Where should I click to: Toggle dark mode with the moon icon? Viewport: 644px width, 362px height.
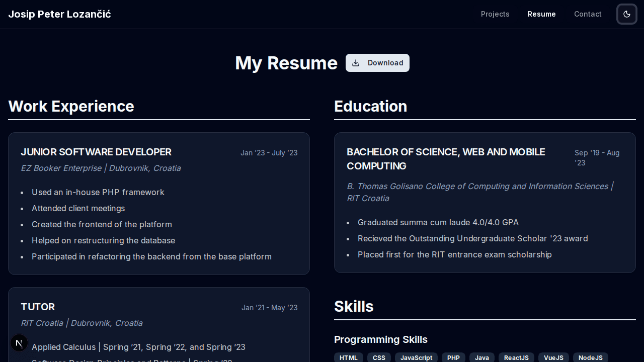pyautogui.click(x=627, y=14)
